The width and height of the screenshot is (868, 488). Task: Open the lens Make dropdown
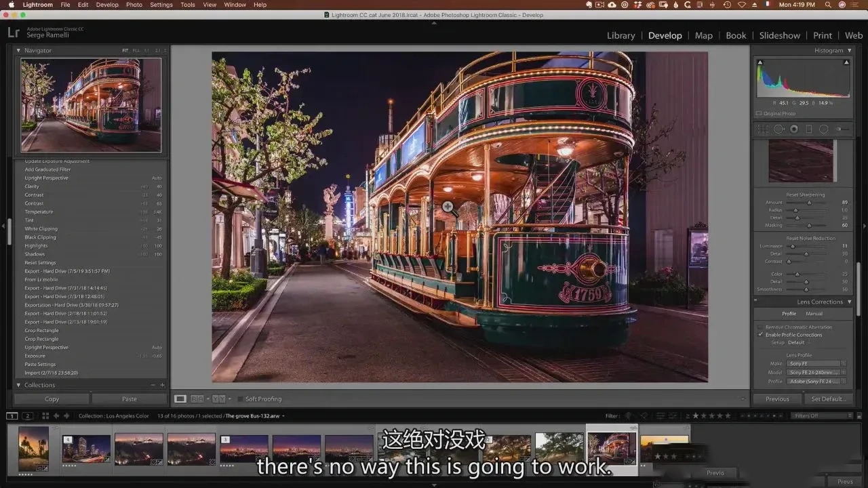coord(816,364)
